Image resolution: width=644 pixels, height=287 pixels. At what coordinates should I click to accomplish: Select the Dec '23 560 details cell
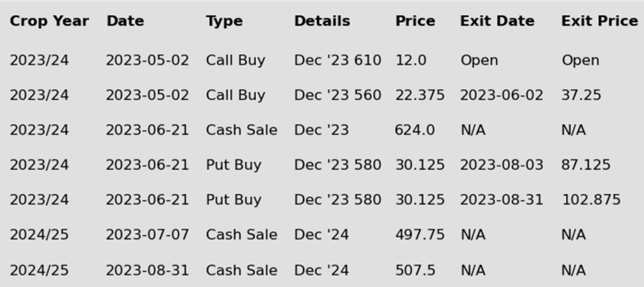click(338, 95)
